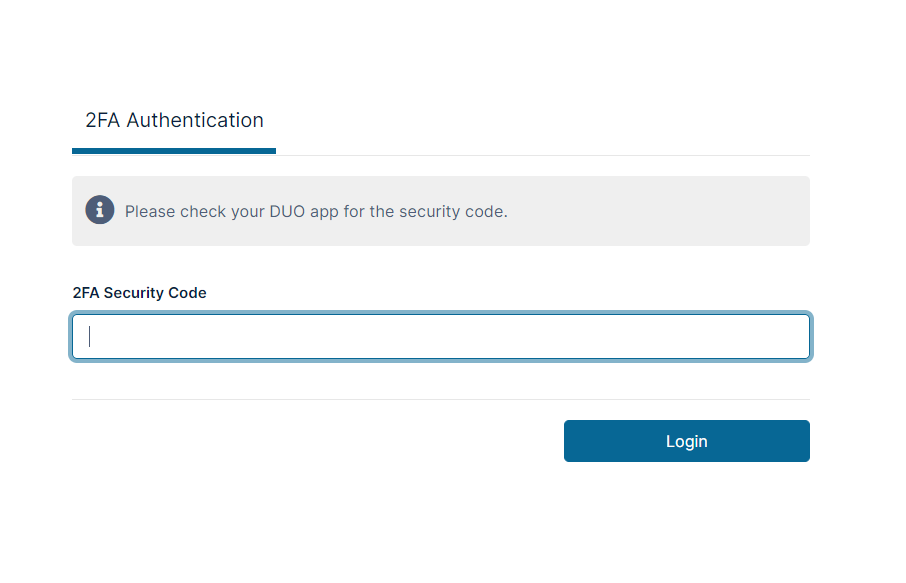The height and width of the screenshot is (583, 906).
Task: Click inside the 2FA Security Code input field
Action: (x=440, y=336)
